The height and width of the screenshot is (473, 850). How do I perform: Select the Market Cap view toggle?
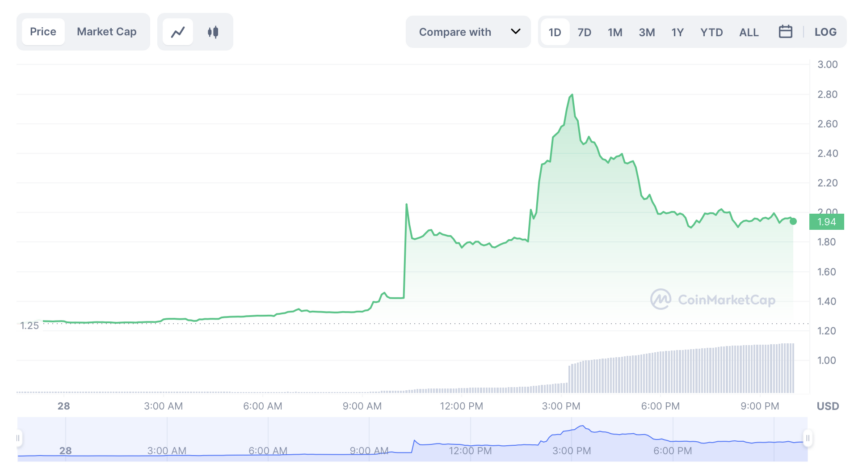[106, 31]
